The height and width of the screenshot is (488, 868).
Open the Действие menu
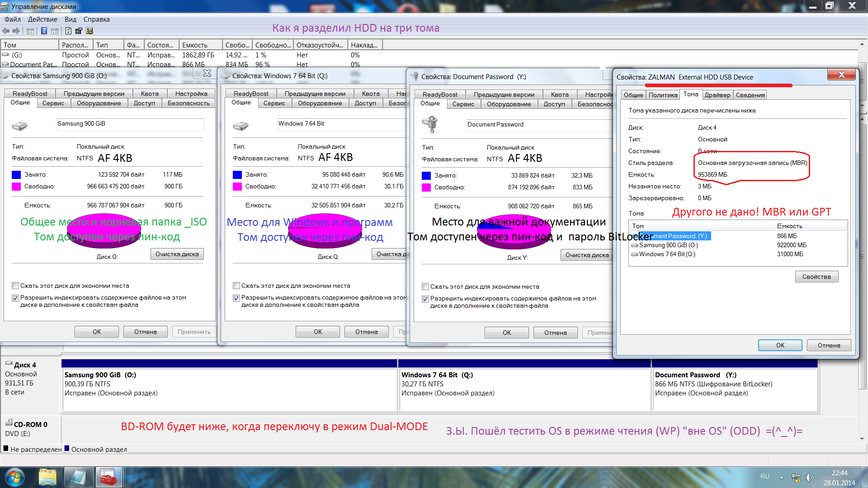42,19
